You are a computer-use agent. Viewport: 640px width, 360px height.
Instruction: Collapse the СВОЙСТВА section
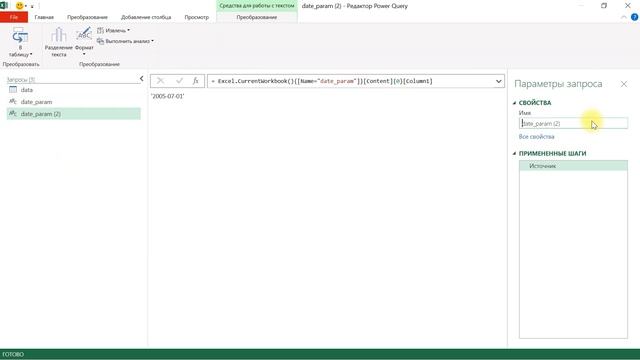[514, 103]
